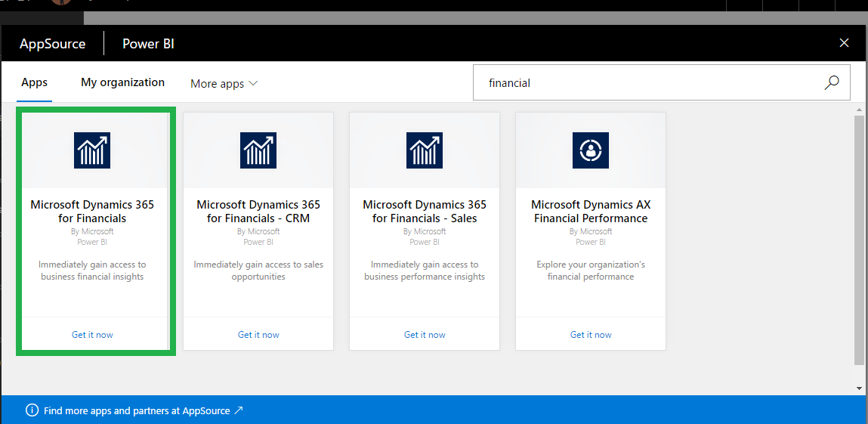Get it now for Financials - CRM
The height and width of the screenshot is (424, 868).
point(258,334)
